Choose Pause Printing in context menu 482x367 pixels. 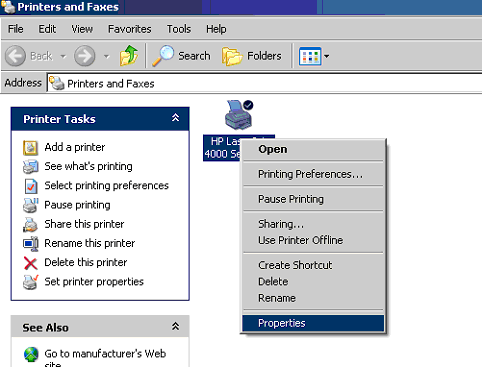[x=313, y=199]
